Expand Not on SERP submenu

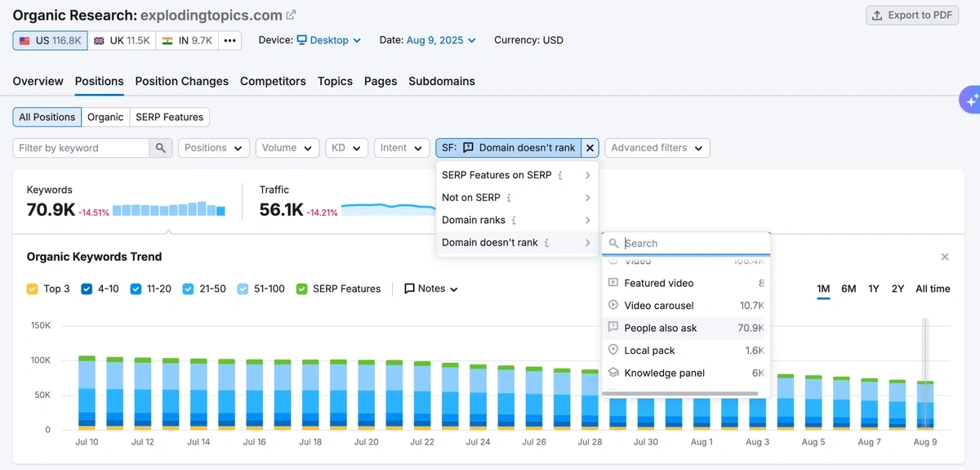coord(517,198)
